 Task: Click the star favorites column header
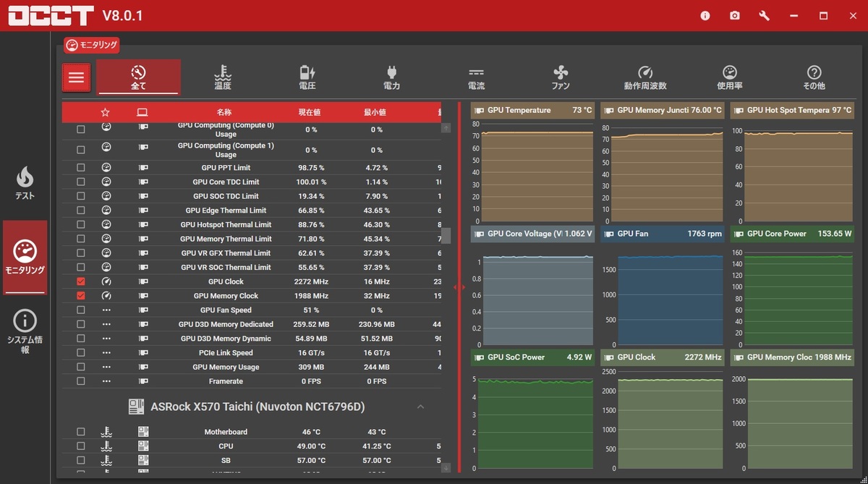(x=106, y=112)
